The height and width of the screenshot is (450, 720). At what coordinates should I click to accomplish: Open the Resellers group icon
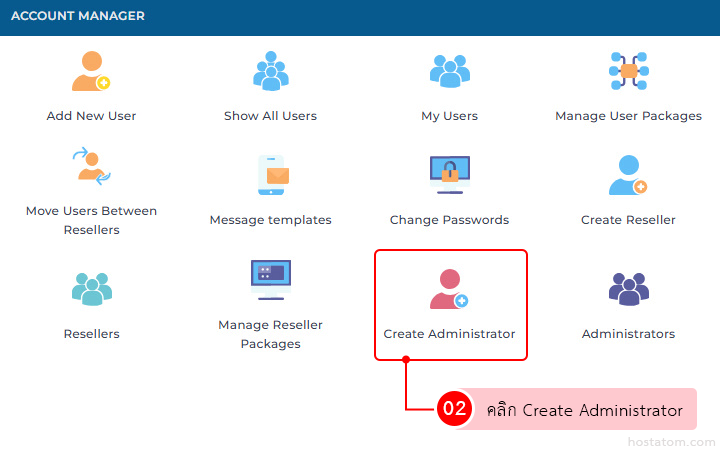point(92,289)
